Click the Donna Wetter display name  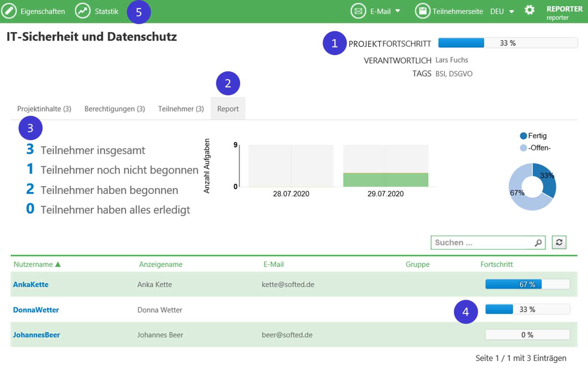[160, 310]
